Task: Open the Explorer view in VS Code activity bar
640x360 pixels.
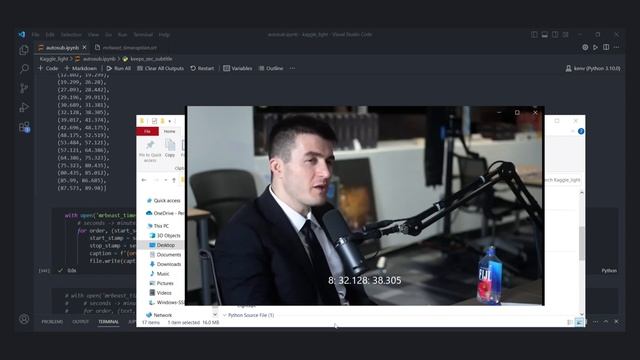Action: [x=24, y=50]
